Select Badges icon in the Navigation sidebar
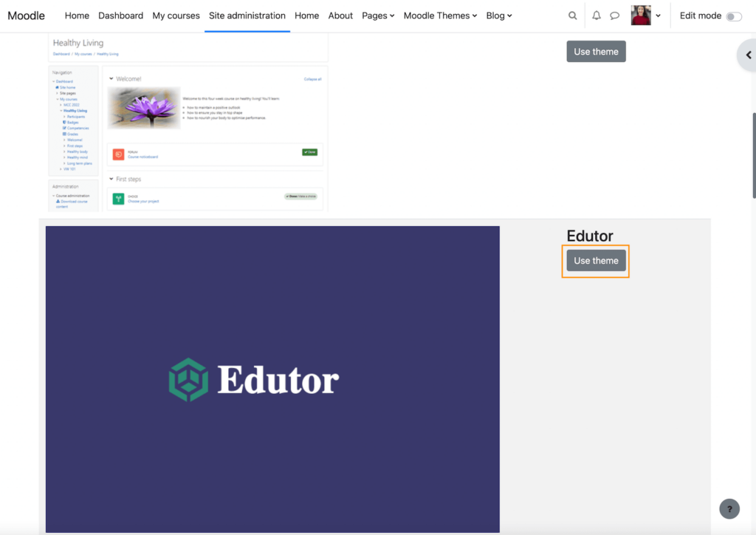The image size is (756, 535). click(x=63, y=122)
